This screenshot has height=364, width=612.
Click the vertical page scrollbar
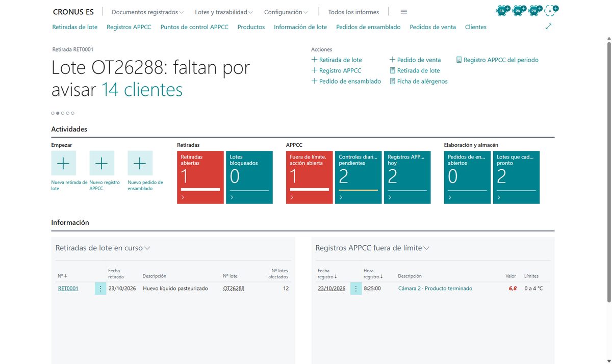(x=608, y=173)
